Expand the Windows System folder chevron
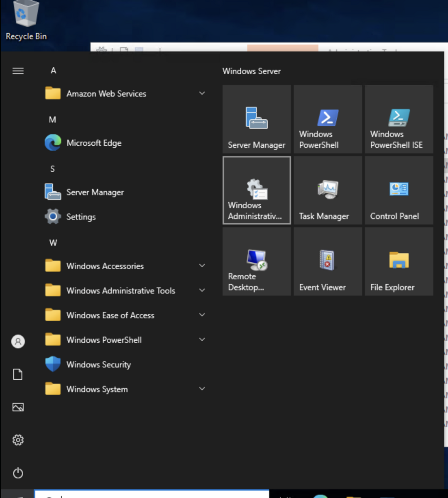This screenshot has width=448, height=498. pyautogui.click(x=202, y=389)
